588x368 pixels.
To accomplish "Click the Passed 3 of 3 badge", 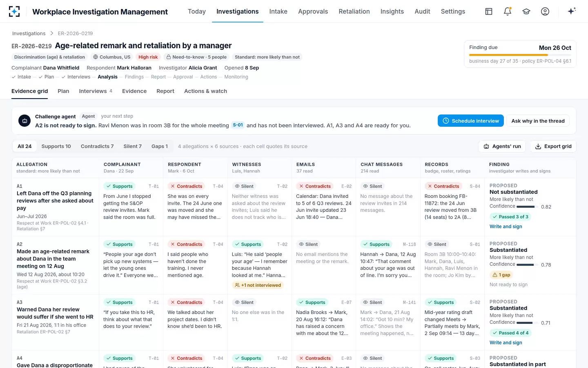I will [510, 217].
